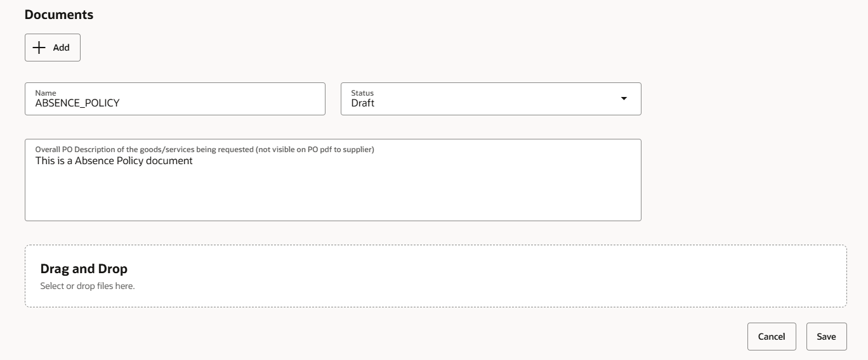Cancel the document edits
Screen dimensions: 868x360
point(772,337)
